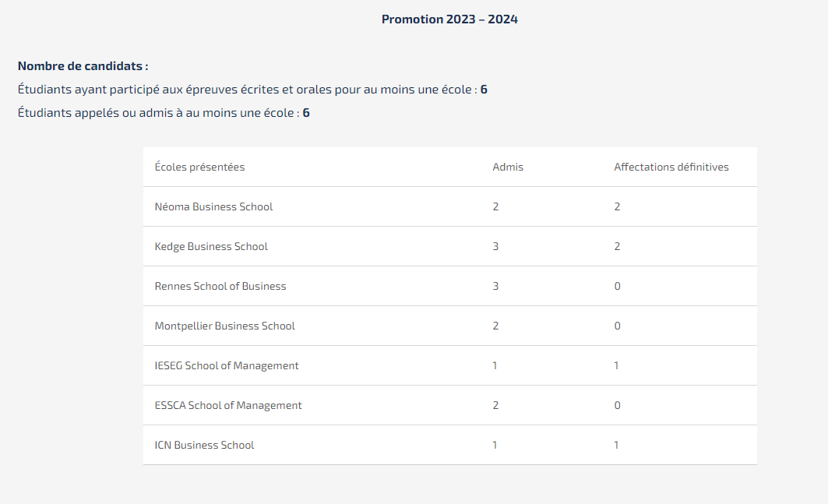Viewport: 828px width, 504px height.
Task: Click the 'Étudiants appelés ou admis' sentence
Action: pyautogui.click(x=164, y=112)
